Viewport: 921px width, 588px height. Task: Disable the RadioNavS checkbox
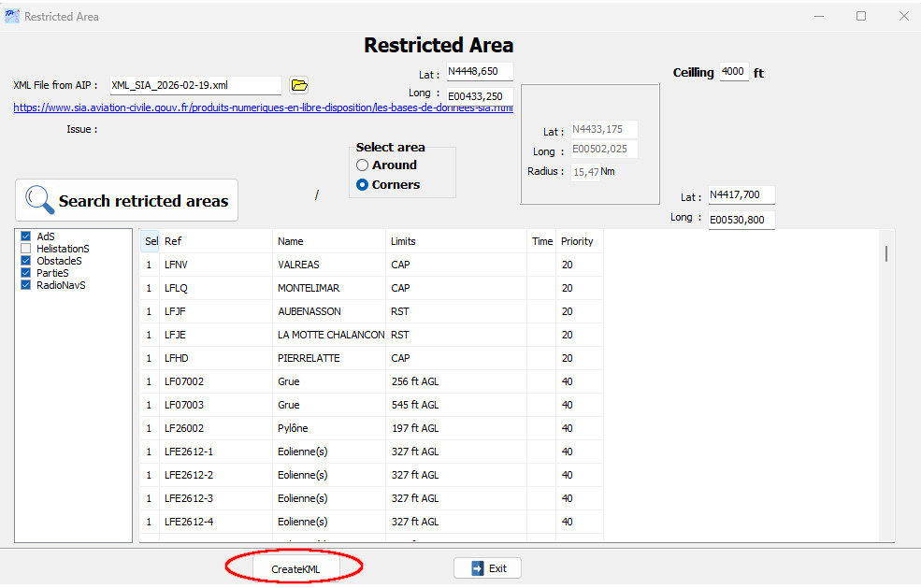point(26,285)
